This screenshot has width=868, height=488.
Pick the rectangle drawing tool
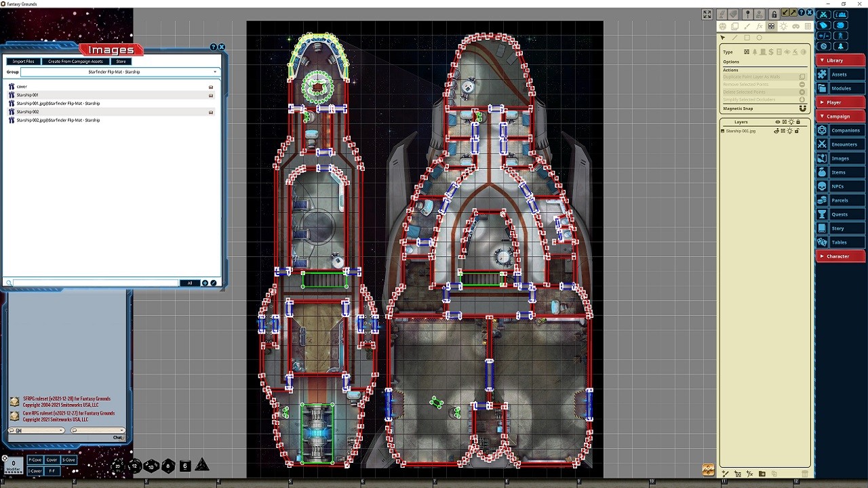(747, 38)
